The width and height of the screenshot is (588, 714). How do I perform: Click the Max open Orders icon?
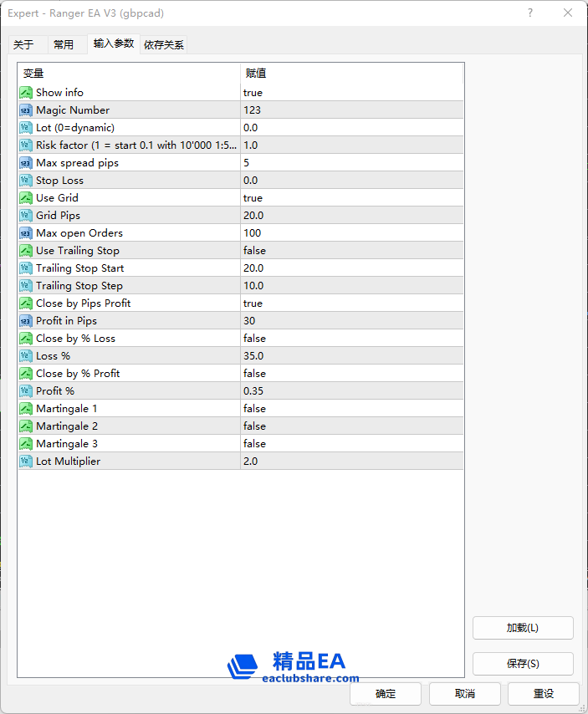26,233
